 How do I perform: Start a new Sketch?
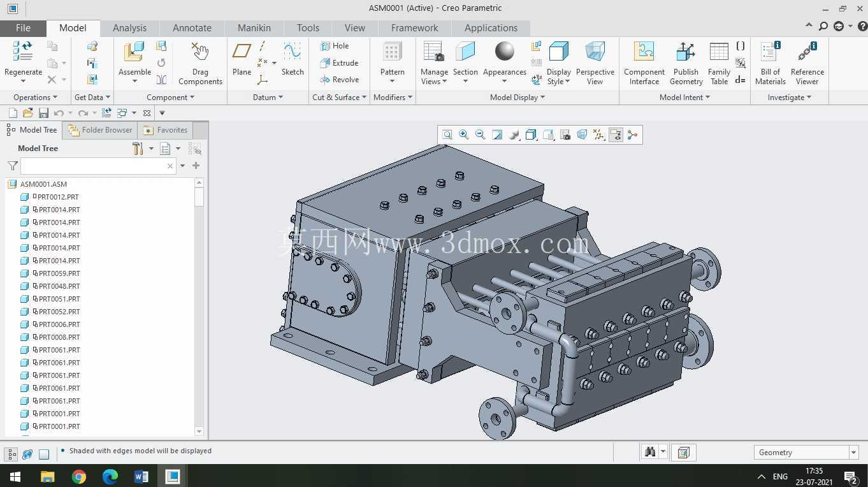coord(293,52)
